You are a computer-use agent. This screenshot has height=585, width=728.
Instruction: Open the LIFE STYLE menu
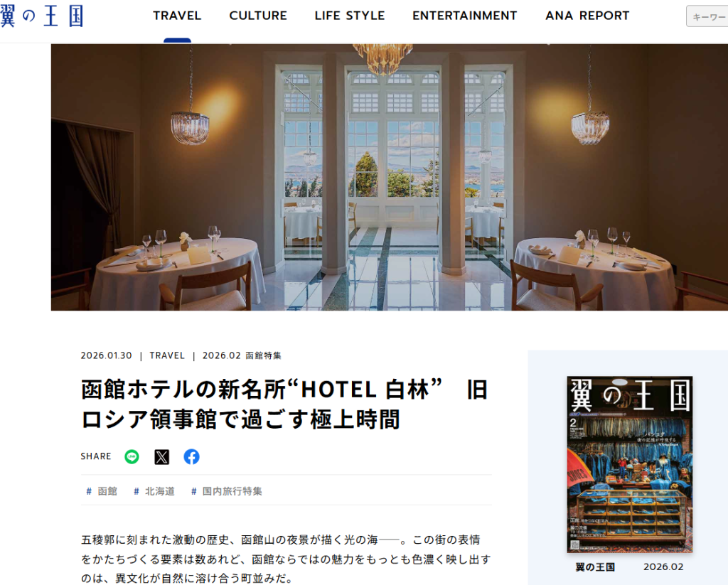[x=350, y=16]
